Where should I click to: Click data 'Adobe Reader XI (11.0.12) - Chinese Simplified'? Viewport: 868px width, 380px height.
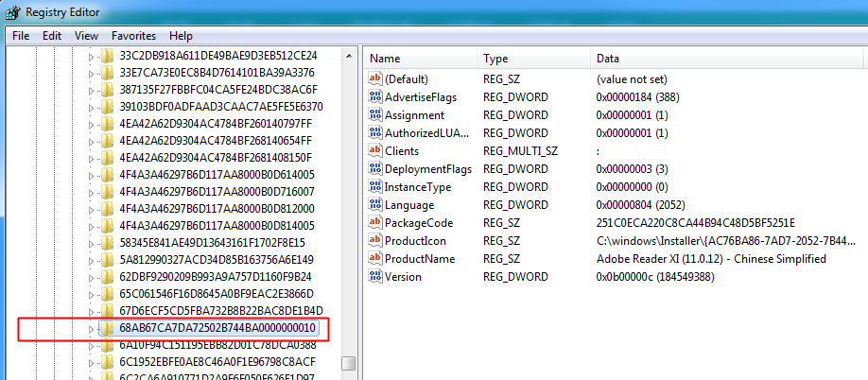pyautogui.click(x=711, y=259)
